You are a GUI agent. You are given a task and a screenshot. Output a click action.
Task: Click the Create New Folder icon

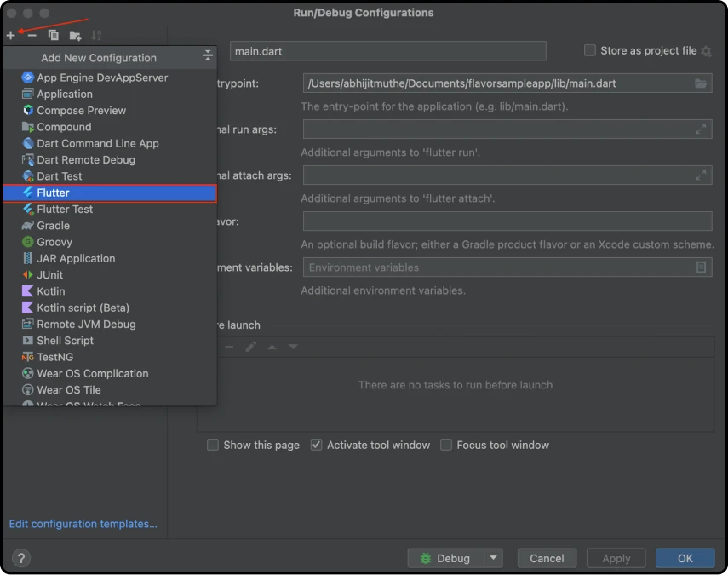[x=75, y=35]
